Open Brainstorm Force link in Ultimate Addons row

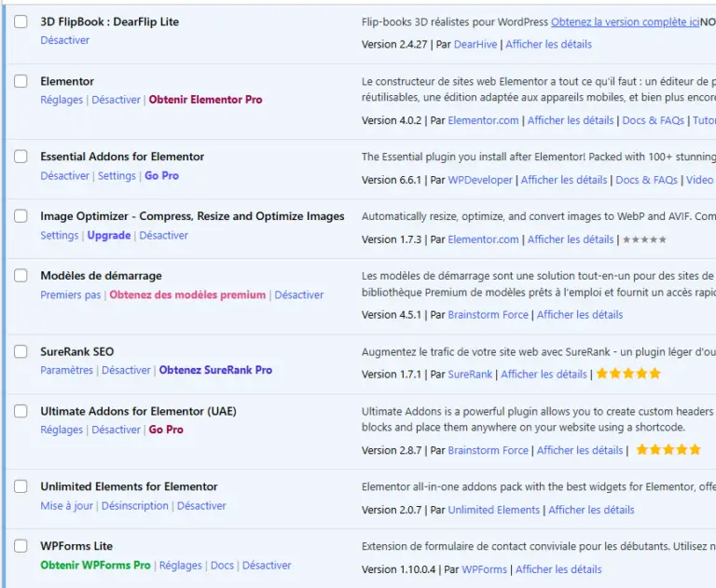pos(489,451)
